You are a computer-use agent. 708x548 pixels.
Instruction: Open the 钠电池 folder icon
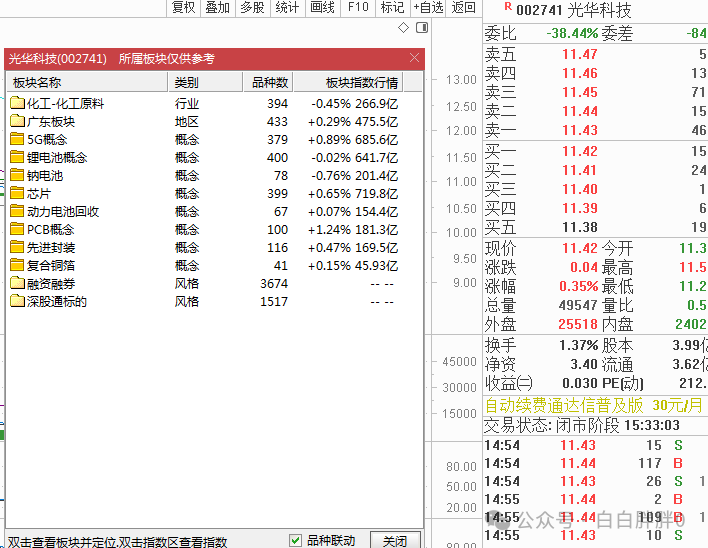[x=17, y=176]
